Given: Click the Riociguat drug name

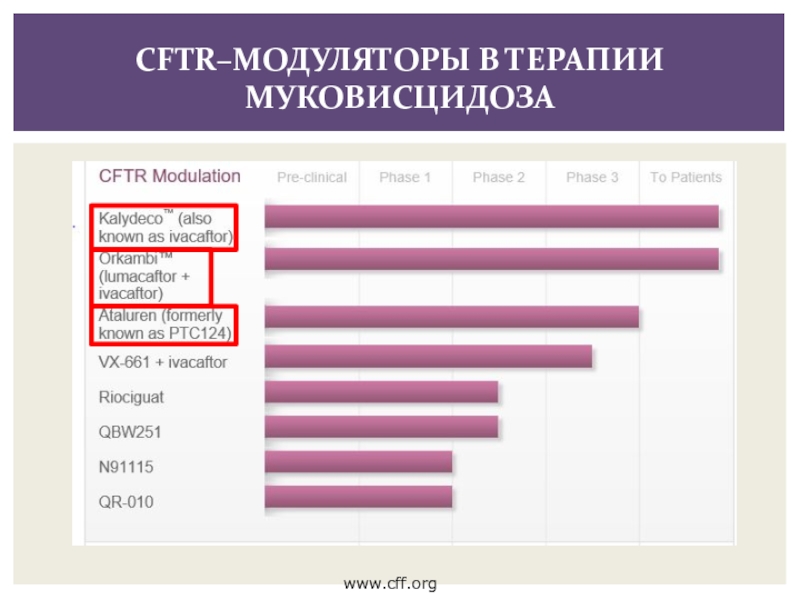Looking at the screenshot, I should tap(131, 397).
